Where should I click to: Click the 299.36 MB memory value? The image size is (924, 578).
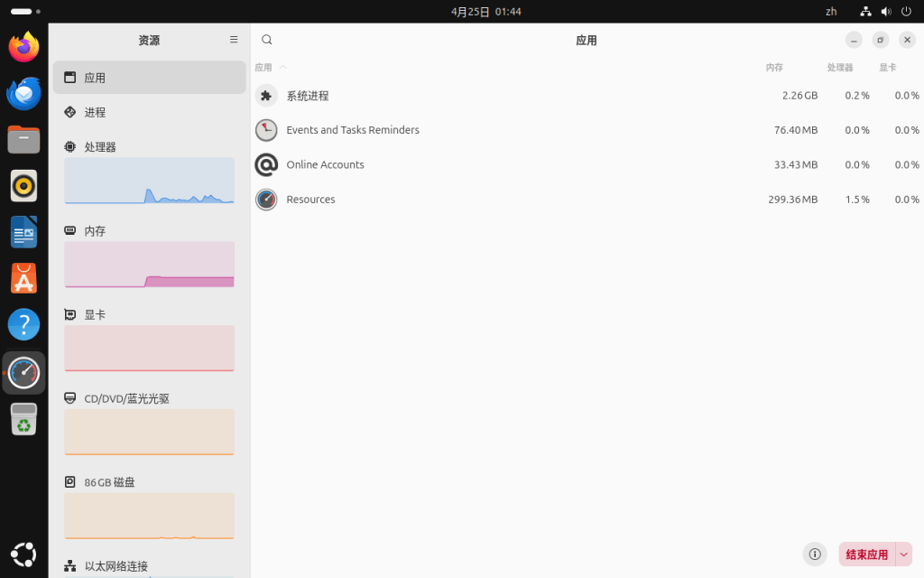click(792, 200)
